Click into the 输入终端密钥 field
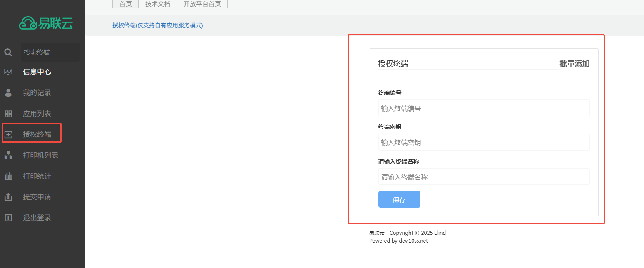 pos(484,142)
